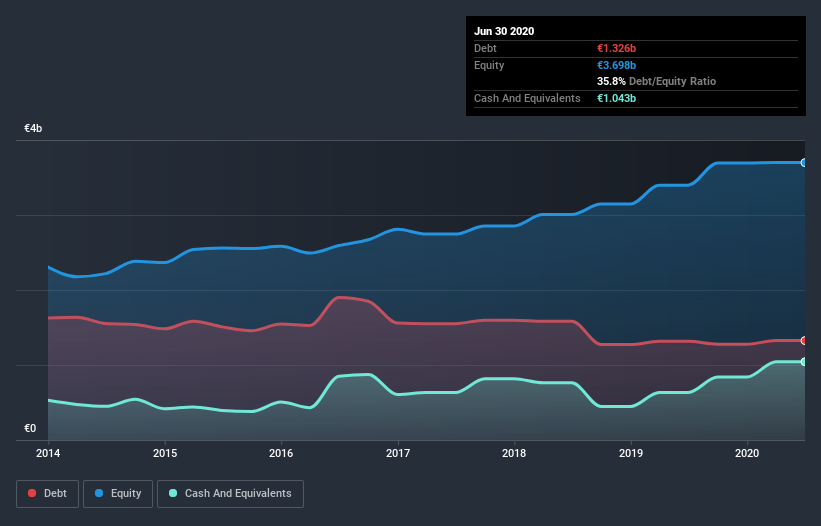Click the red Debt legend dot

[32, 493]
